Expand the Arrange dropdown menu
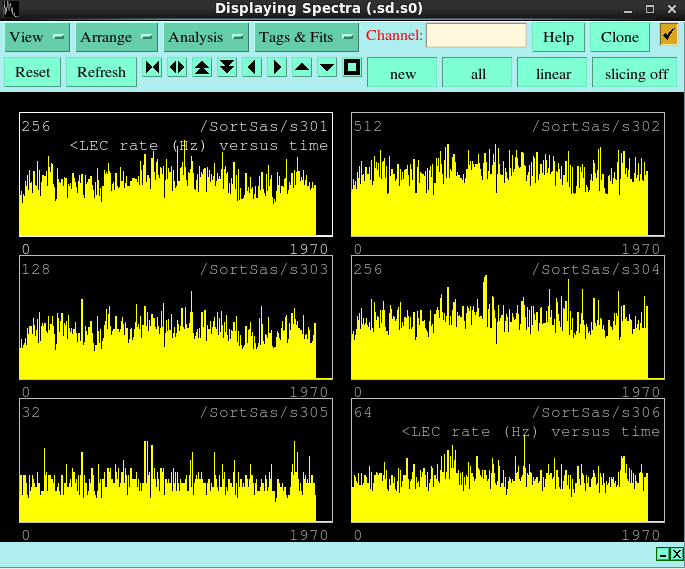 [116, 37]
